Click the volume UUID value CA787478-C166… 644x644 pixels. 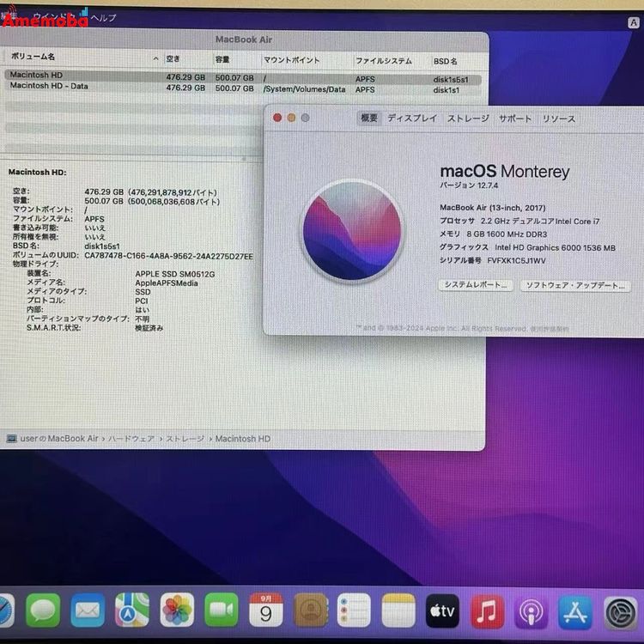pyautogui.click(x=169, y=256)
